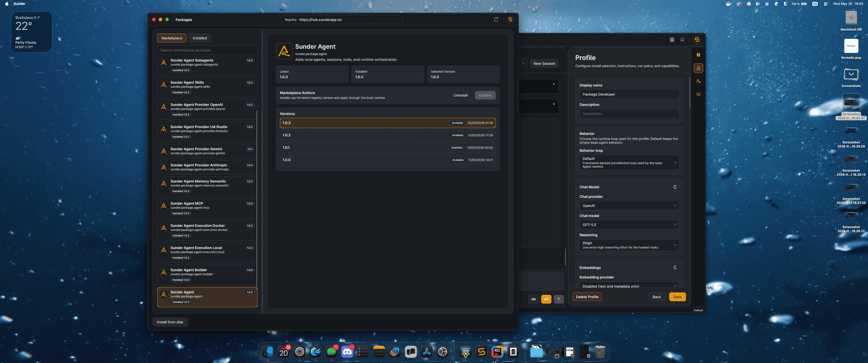The image size is (868, 363).
Task: Switch to the Installed tab
Action: tap(200, 38)
